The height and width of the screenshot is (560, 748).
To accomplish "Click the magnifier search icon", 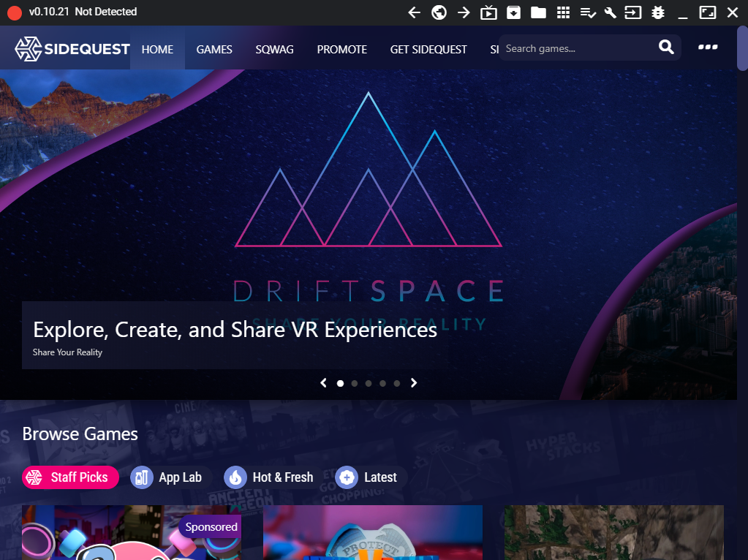I will coord(666,48).
